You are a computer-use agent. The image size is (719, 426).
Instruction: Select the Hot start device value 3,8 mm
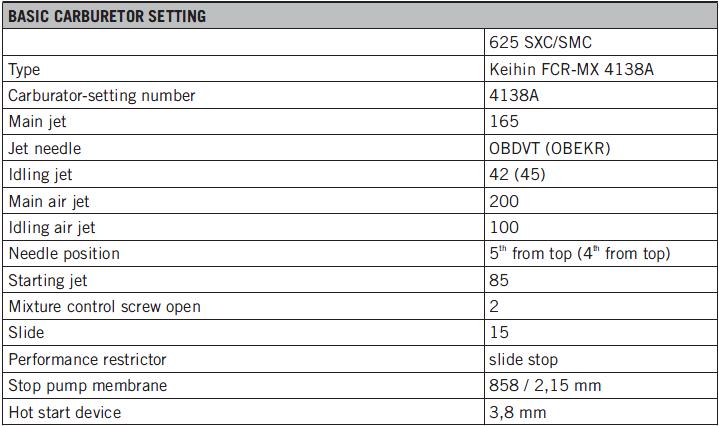pos(518,411)
